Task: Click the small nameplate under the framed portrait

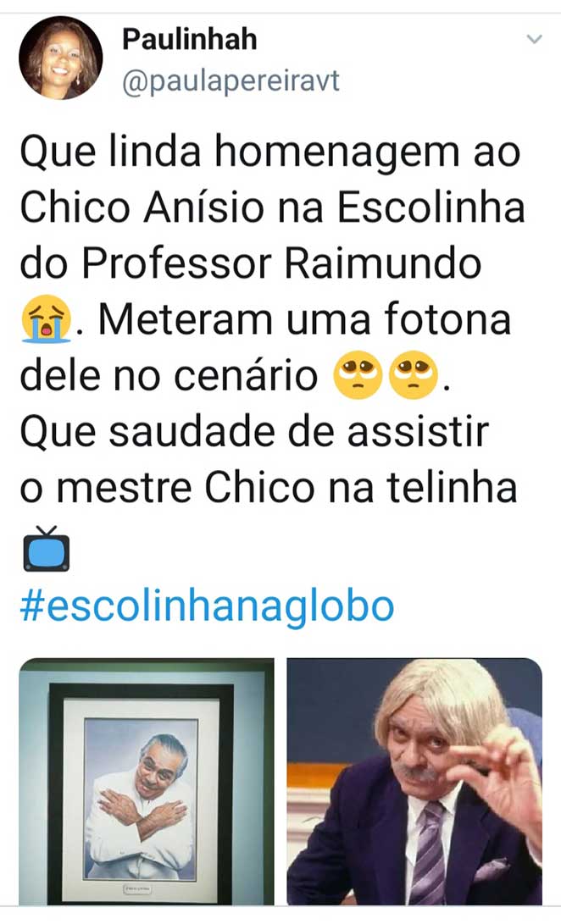Action: tap(138, 888)
